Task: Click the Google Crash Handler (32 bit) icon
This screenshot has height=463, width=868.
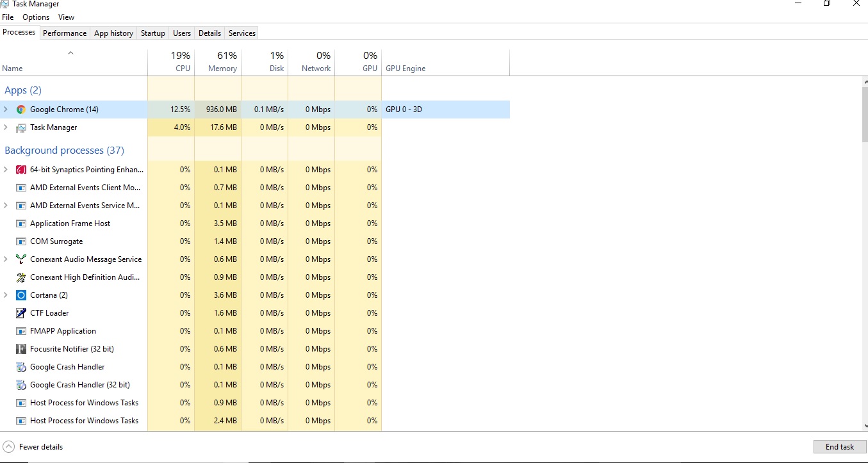Action: [20, 385]
